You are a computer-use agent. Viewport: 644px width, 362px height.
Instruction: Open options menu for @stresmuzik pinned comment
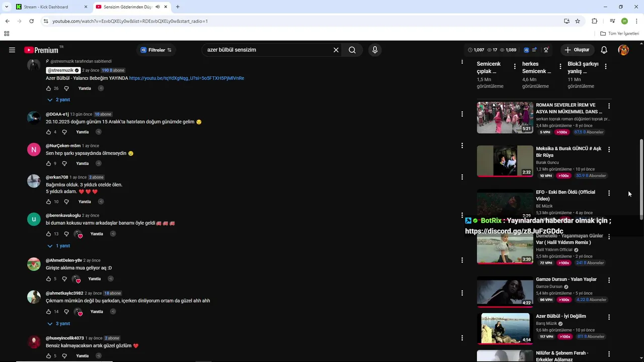tap(462, 61)
